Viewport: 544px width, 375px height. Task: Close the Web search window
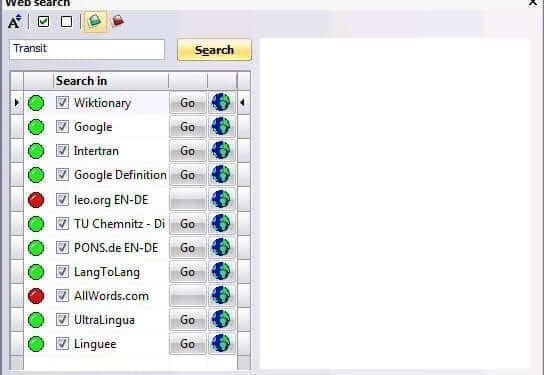click(x=533, y=3)
